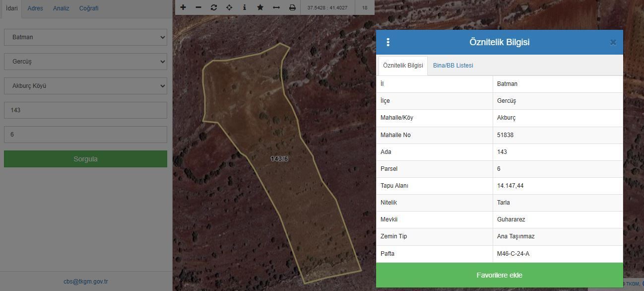Click the crosshair locate icon

tap(229, 7)
